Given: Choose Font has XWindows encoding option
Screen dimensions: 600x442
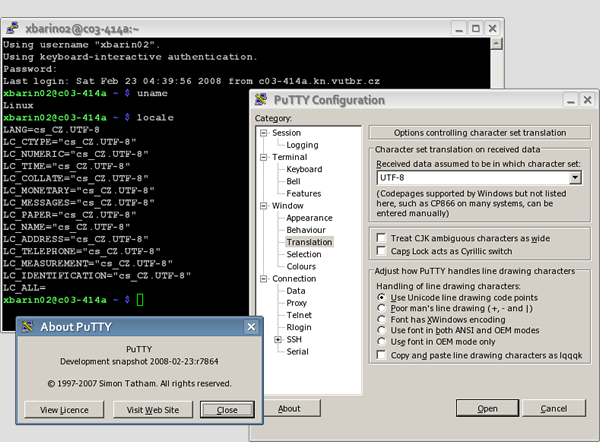Looking at the screenshot, I should [x=381, y=320].
